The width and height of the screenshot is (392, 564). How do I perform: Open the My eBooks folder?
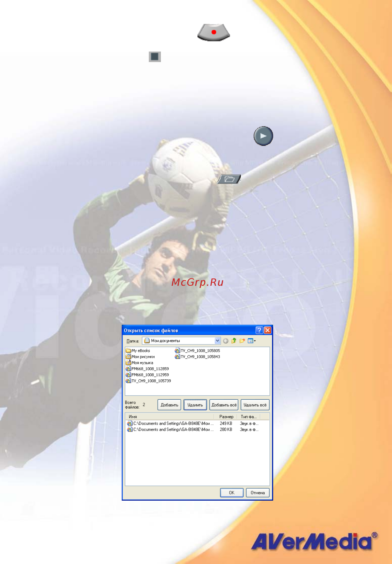[138, 351]
